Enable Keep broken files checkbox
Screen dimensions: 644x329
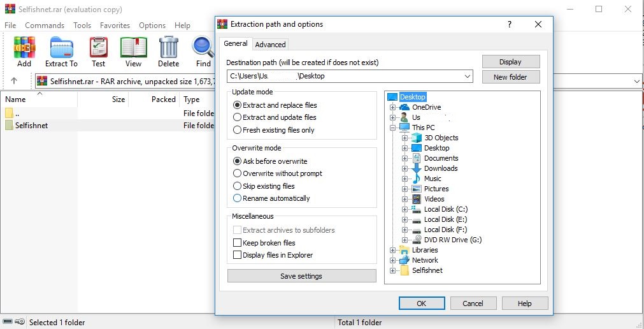[x=238, y=243]
